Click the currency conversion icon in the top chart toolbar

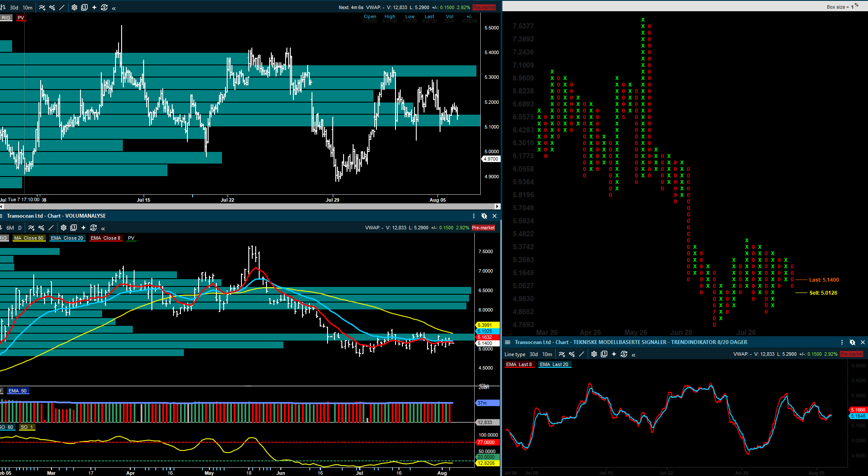click(x=104, y=7)
